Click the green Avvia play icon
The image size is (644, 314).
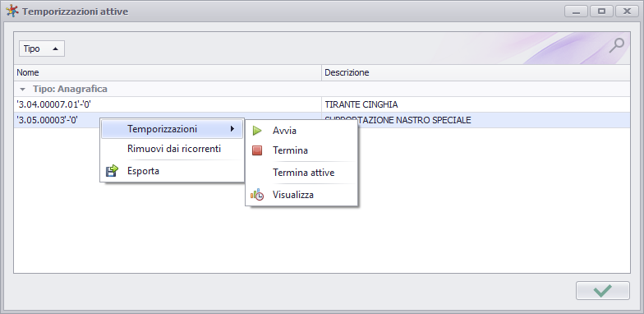(257, 131)
